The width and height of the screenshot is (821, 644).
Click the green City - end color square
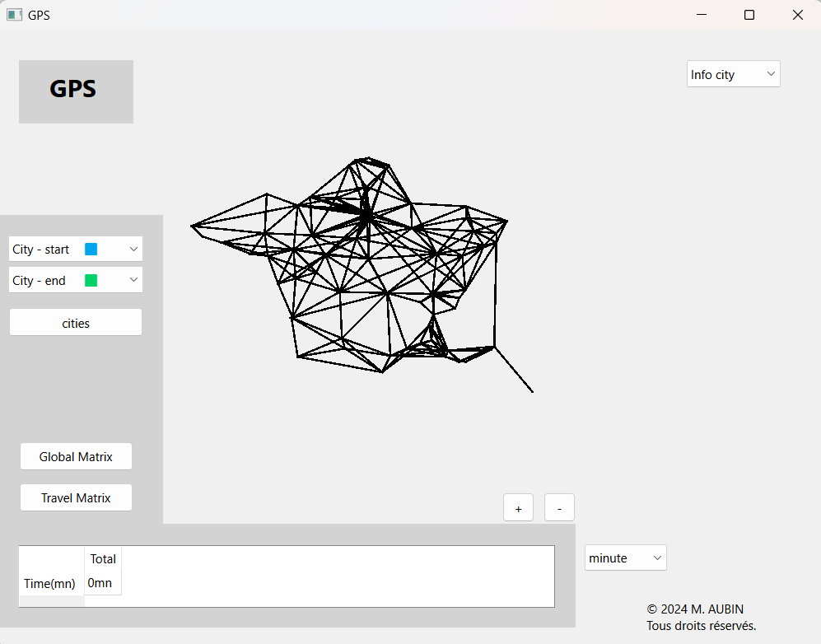91,281
